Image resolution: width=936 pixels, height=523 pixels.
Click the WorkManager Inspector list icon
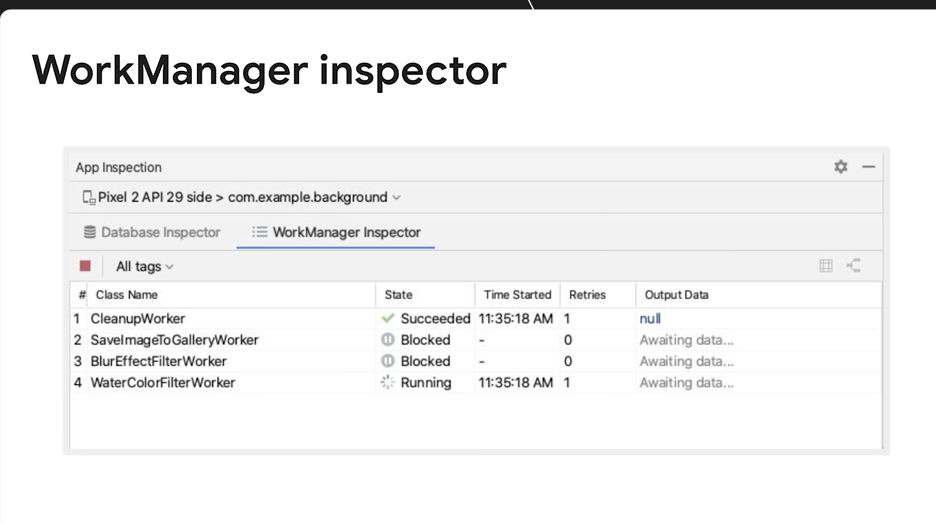(x=259, y=232)
